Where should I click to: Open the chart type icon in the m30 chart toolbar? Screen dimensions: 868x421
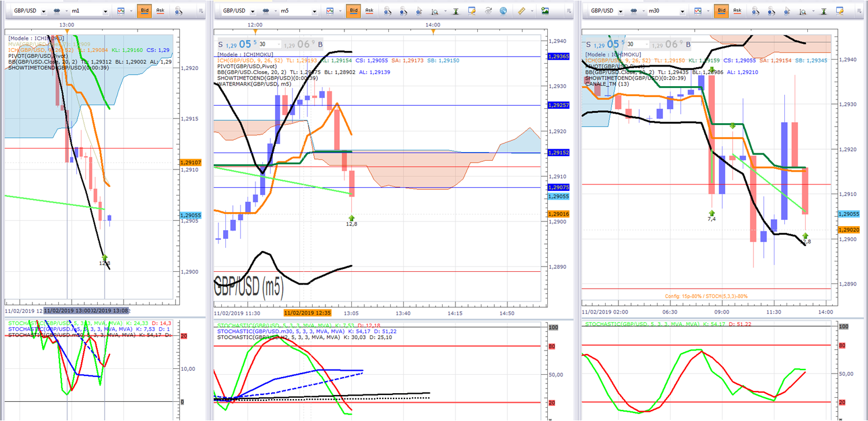pyautogui.click(x=699, y=11)
